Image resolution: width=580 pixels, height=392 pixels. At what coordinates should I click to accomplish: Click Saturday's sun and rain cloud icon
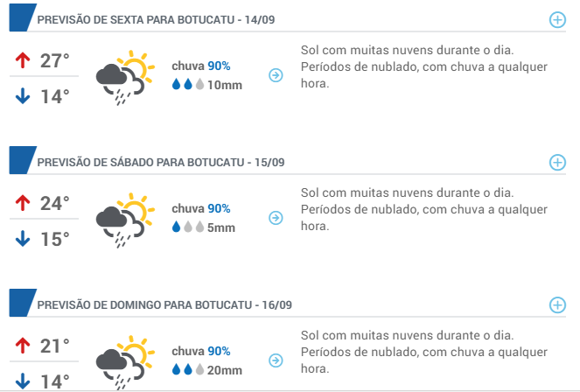point(125,220)
